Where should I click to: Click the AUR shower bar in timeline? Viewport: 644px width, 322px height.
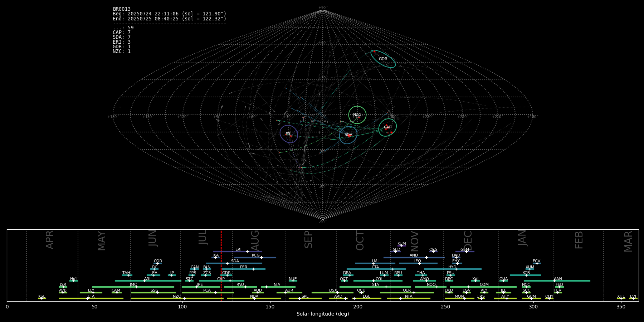[x=289, y=293]
